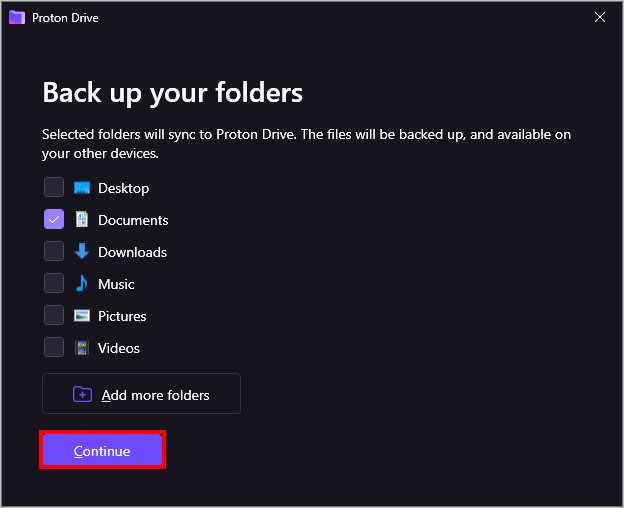This screenshot has height=508, width=624.
Task: Click the Proton Drive title text
Action: coord(65,18)
